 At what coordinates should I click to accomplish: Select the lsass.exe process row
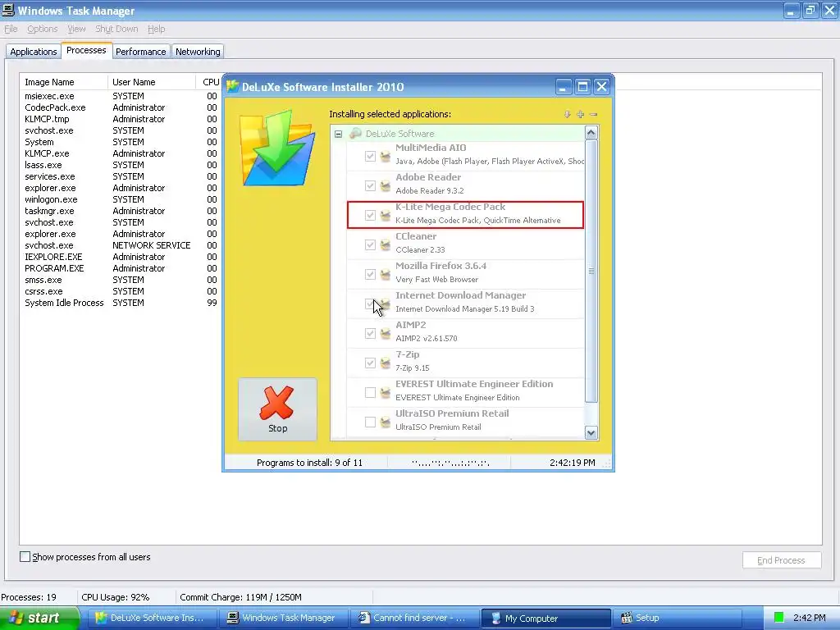[121, 165]
